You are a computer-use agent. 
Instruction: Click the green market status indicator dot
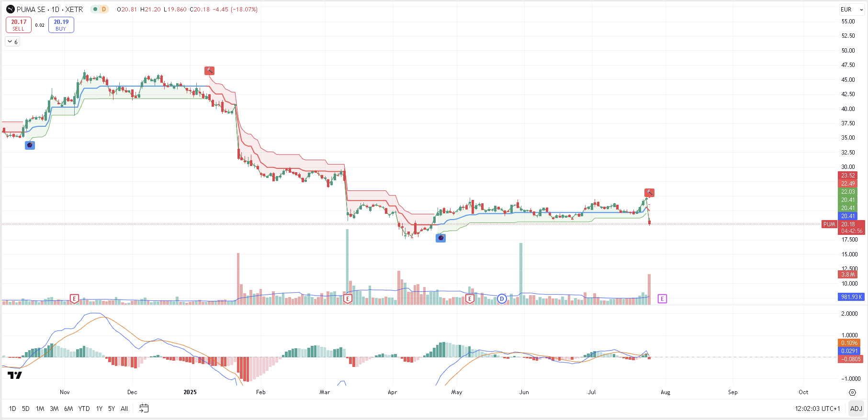[95, 9]
